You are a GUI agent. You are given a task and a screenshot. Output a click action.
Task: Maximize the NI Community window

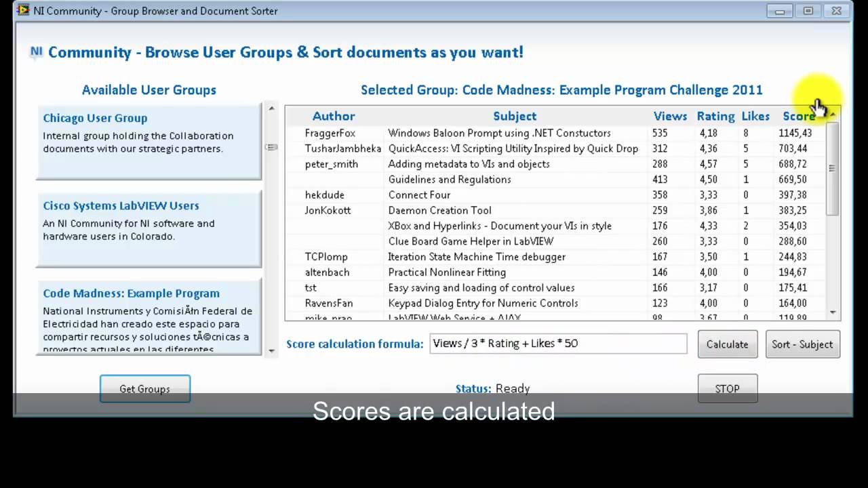pos(808,11)
